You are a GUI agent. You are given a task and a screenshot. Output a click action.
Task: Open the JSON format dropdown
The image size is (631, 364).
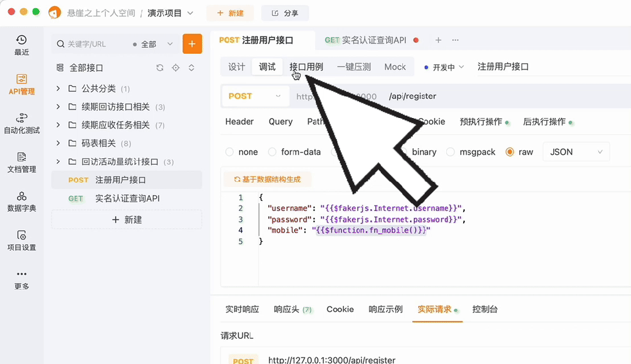pos(576,151)
